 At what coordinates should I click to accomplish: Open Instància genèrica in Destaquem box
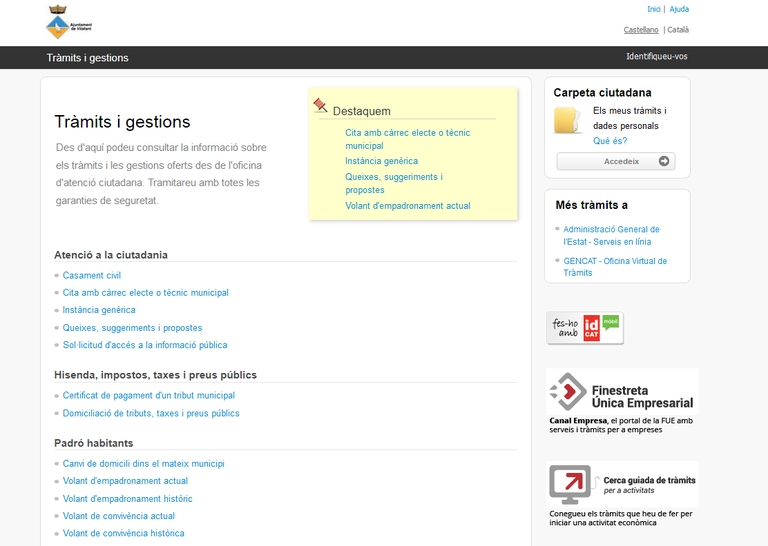click(382, 161)
